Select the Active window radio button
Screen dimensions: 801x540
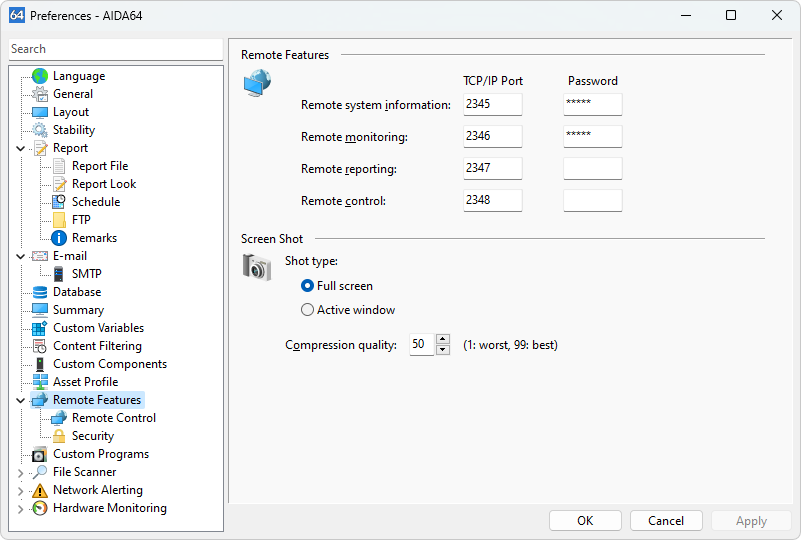[x=308, y=310]
